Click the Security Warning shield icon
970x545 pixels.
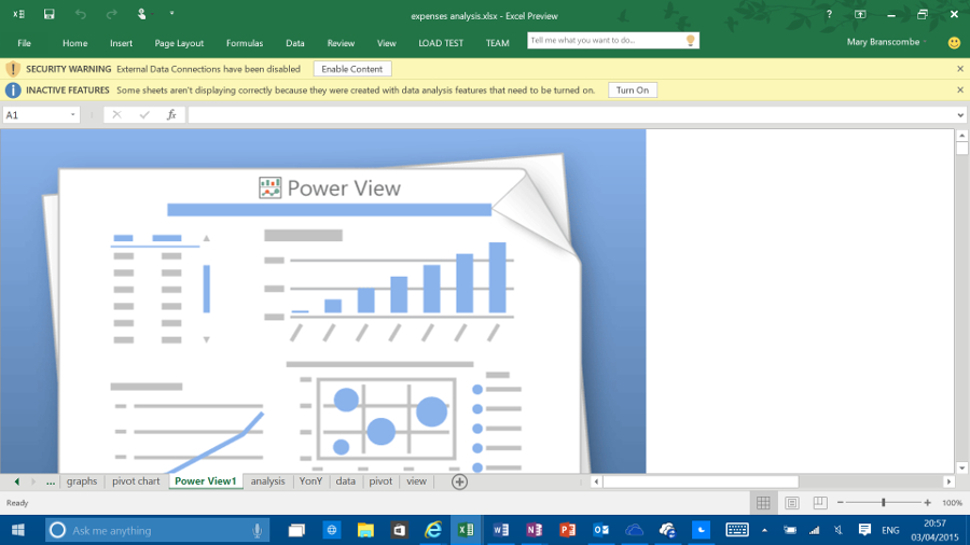click(x=13, y=69)
